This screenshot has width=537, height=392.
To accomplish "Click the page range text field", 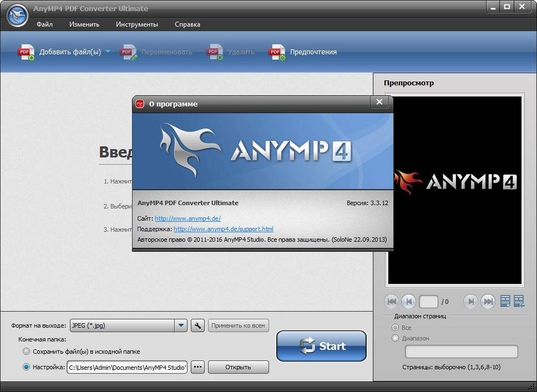I will point(462,352).
